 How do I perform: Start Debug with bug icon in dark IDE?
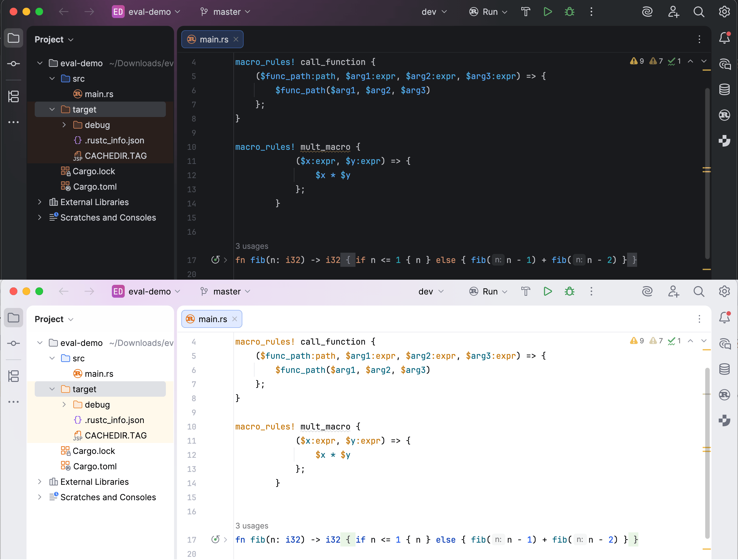570,12
